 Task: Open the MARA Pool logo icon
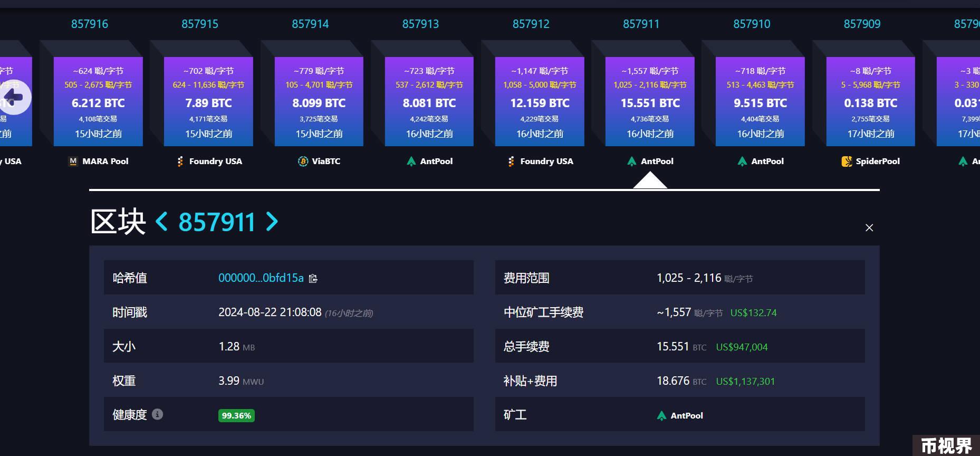pos(73,161)
